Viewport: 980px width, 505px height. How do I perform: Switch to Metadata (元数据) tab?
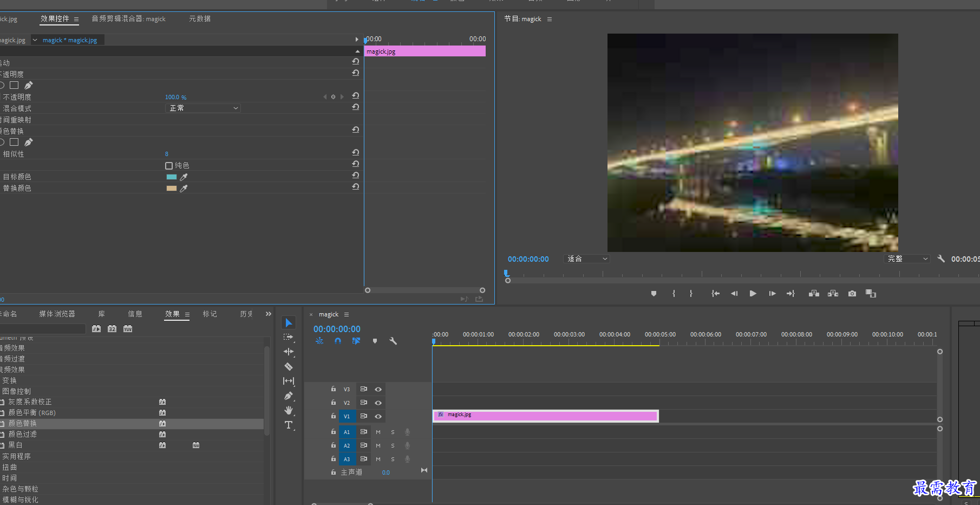pos(200,19)
